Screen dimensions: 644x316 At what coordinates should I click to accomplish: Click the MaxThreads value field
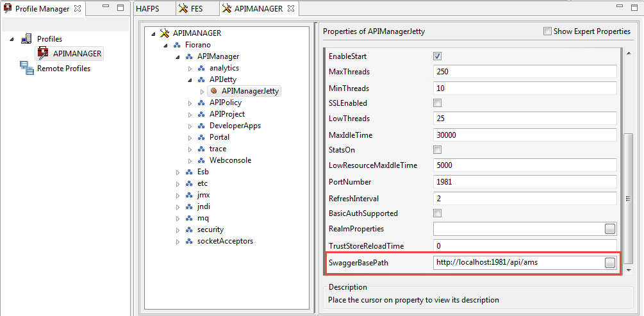tap(525, 72)
